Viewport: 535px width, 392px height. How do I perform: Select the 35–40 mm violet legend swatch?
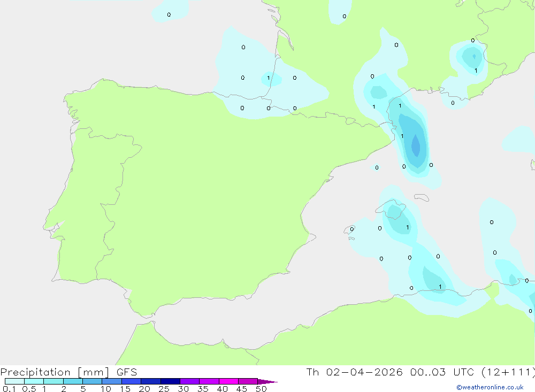coord(209,381)
